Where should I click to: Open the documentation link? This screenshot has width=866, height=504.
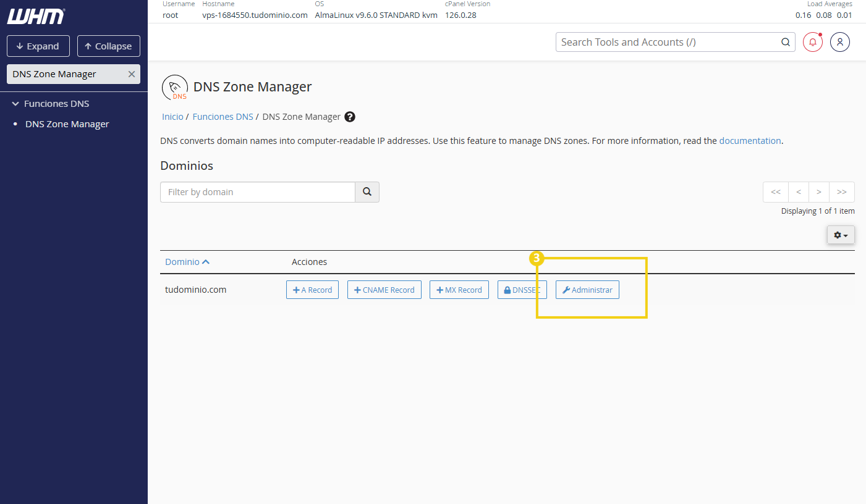tap(750, 141)
